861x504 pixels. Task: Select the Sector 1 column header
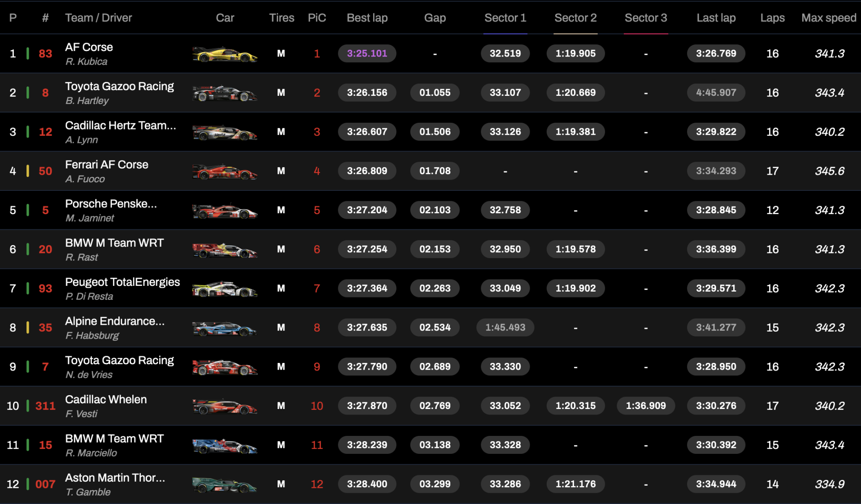(505, 18)
